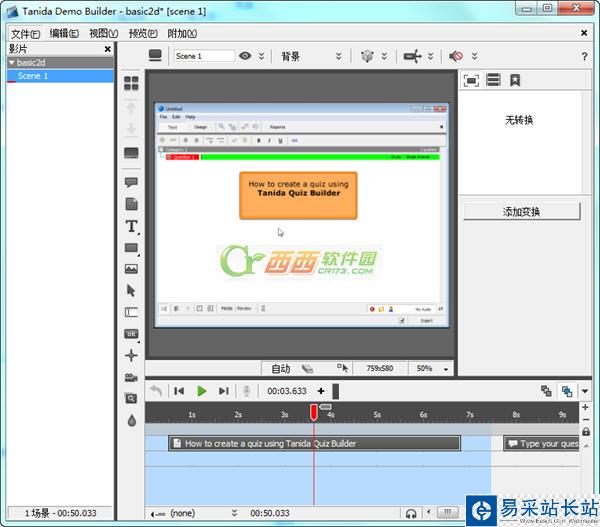Select the cursor pointer tool
600x527 pixels.
pyautogui.click(x=131, y=290)
